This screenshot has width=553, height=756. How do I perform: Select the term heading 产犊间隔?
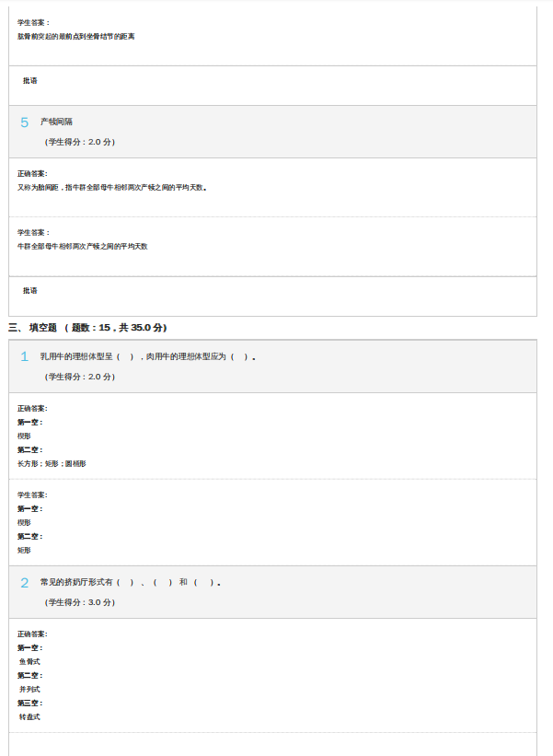[x=56, y=122]
